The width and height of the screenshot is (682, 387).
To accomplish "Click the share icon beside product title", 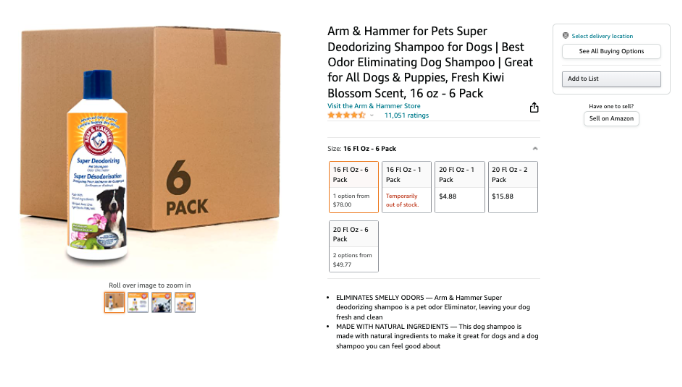I will [534, 108].
